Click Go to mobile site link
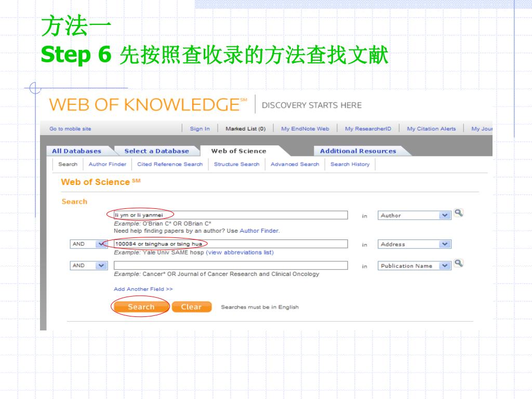 click(x=70, y=129)
